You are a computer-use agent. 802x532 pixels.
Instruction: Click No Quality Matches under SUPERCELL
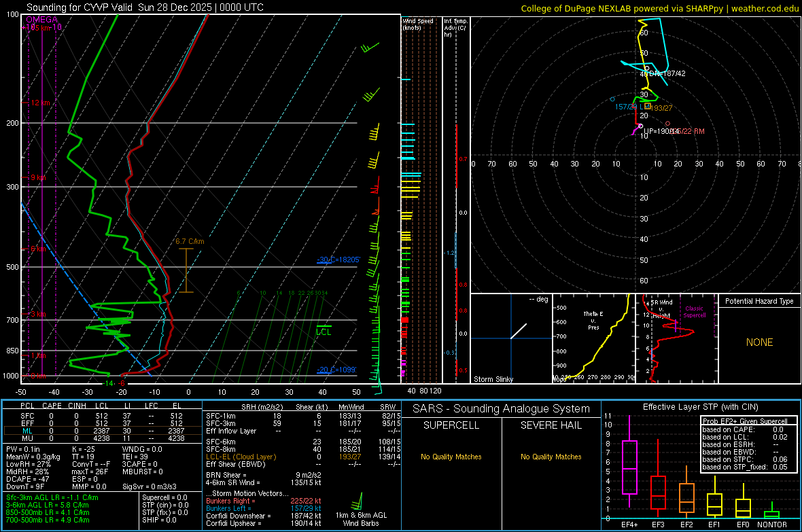click(x=451, y=457)
